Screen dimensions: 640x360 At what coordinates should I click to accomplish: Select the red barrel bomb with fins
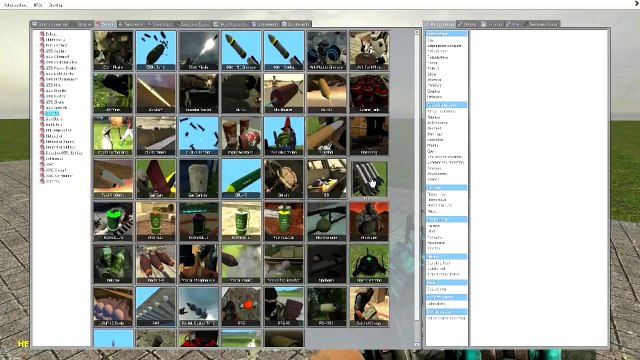coord(284,93)
